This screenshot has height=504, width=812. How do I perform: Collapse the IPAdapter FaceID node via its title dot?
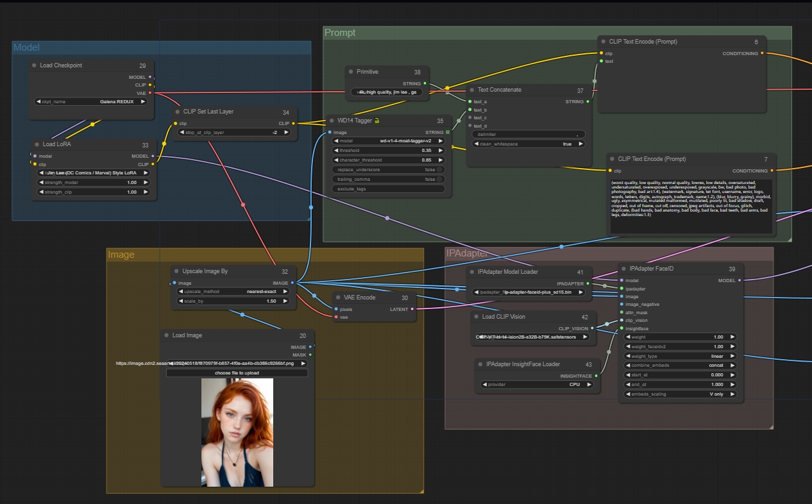click(x=625, y=269)
